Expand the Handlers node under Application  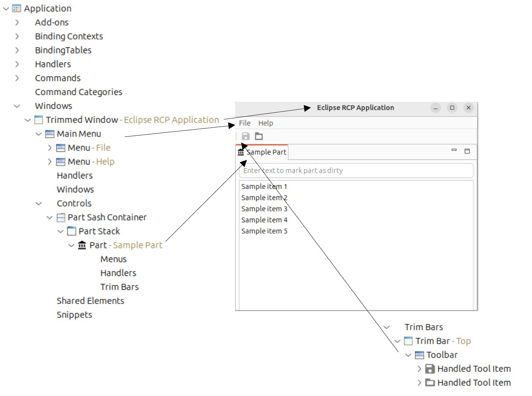17,64
